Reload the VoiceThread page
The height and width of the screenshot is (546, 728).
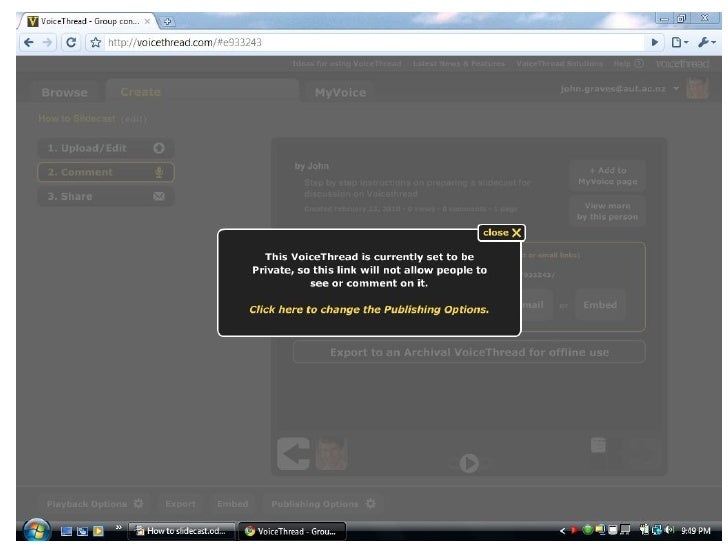click(x=71, y=43)
